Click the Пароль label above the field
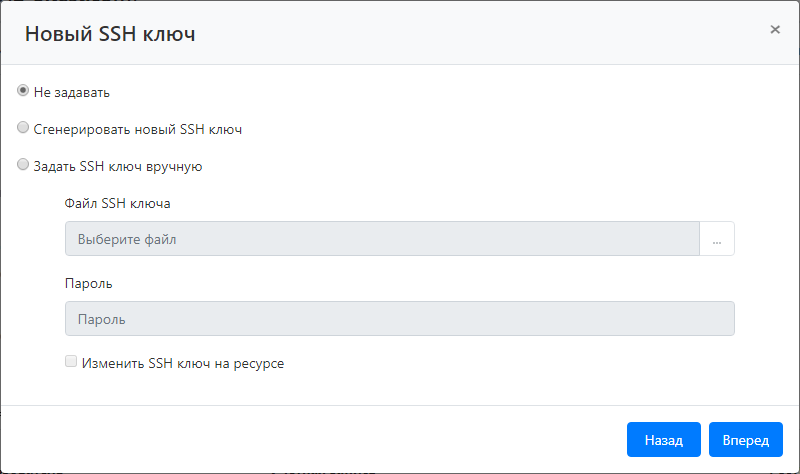 pos(88,283)
